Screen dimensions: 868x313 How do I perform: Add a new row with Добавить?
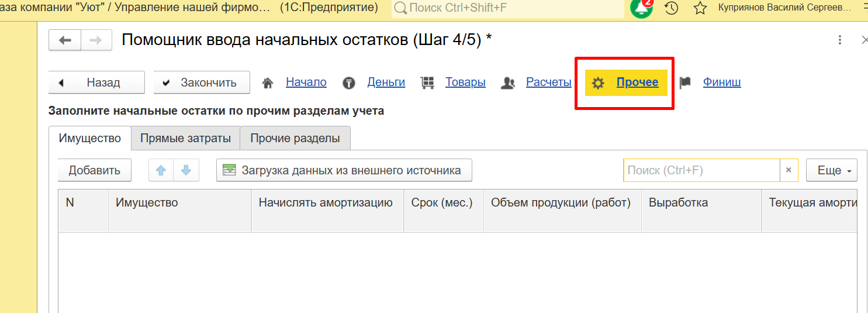pos(95,170)
